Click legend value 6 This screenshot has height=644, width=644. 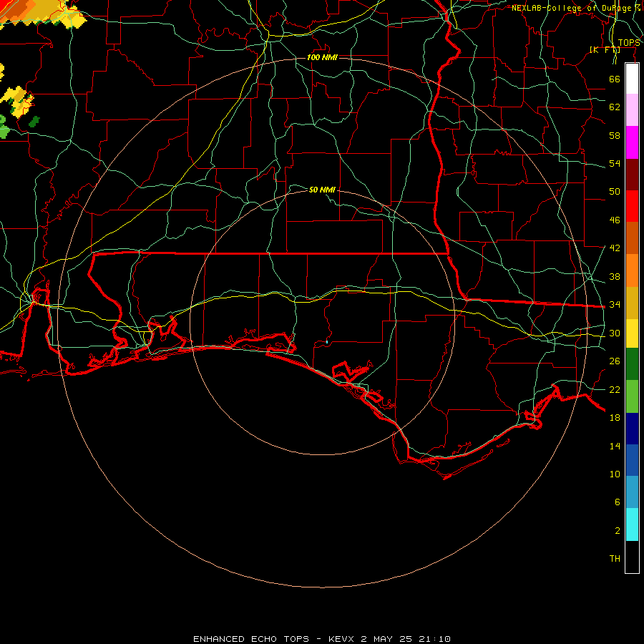[618, 502]
